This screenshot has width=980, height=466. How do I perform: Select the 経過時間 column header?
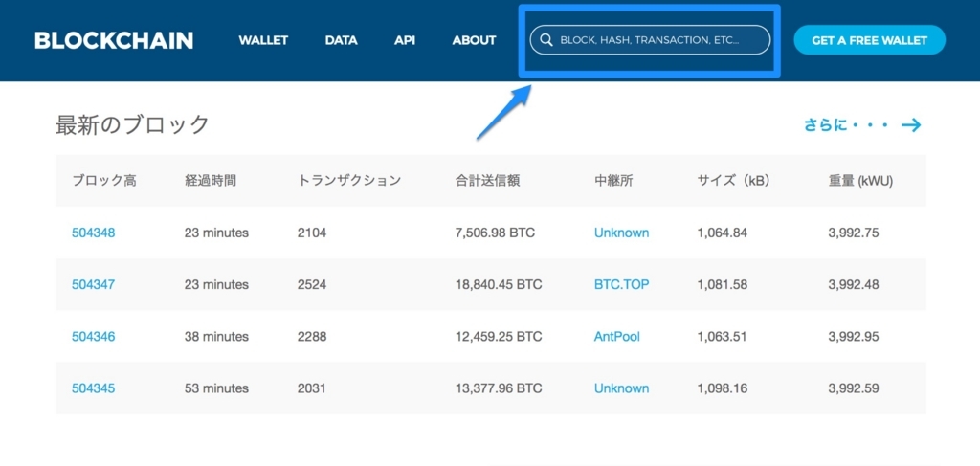click(211, 181)
